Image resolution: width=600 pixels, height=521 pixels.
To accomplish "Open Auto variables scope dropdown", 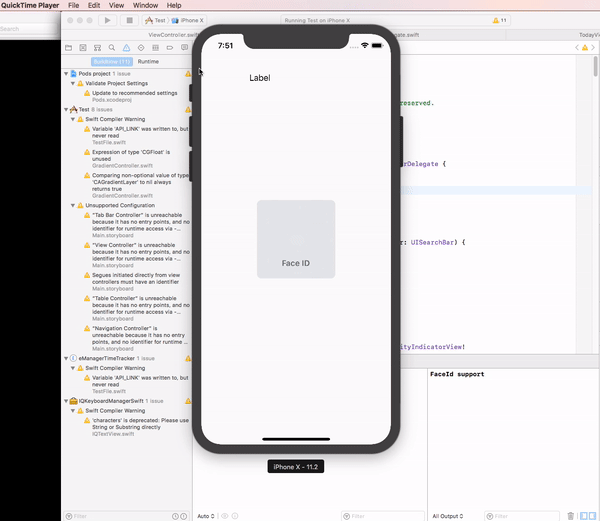I will (x=206, y=516).
